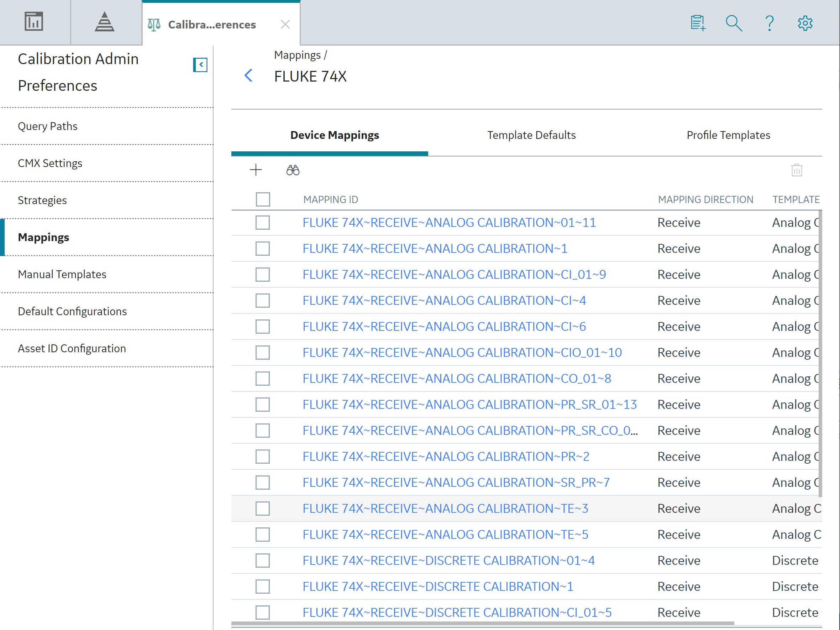Check the row ANALOG CALIBRATION~CI~4
Image resolution: width=840 pixels, height=630 pixels.
[263, 301]
